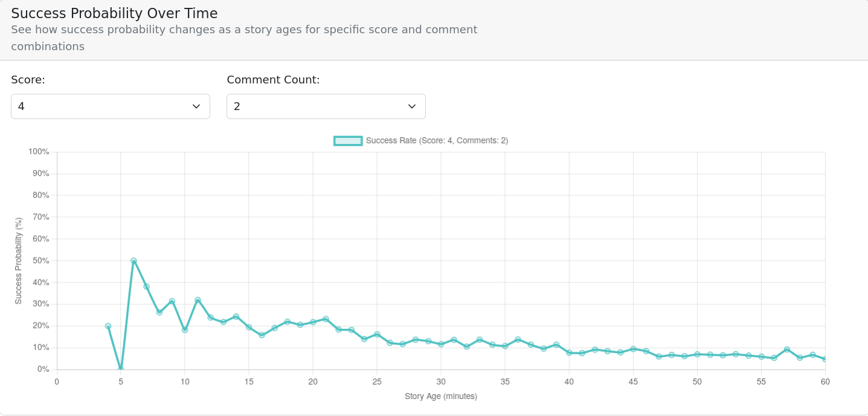This screenshot has height=416, width=868.
Task: Click the data point at story age 16
Action: (262, 335)
